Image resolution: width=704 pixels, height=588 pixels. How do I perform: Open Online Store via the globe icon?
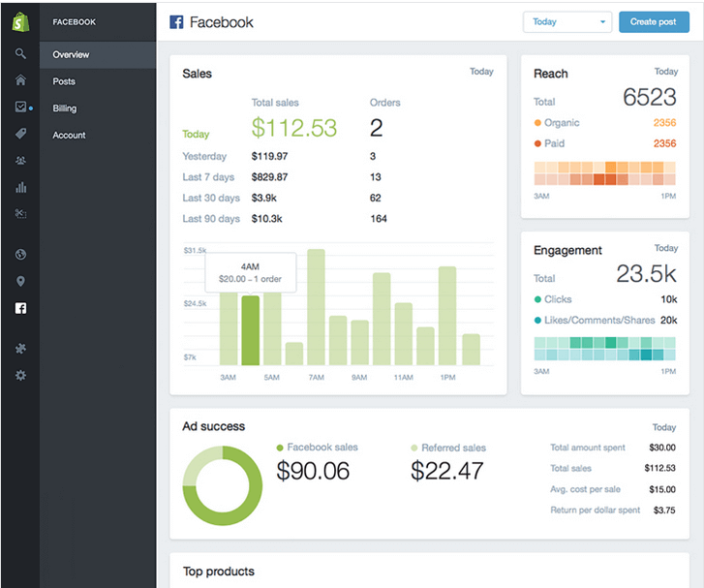pyautogui.click(x=20, y=255)
